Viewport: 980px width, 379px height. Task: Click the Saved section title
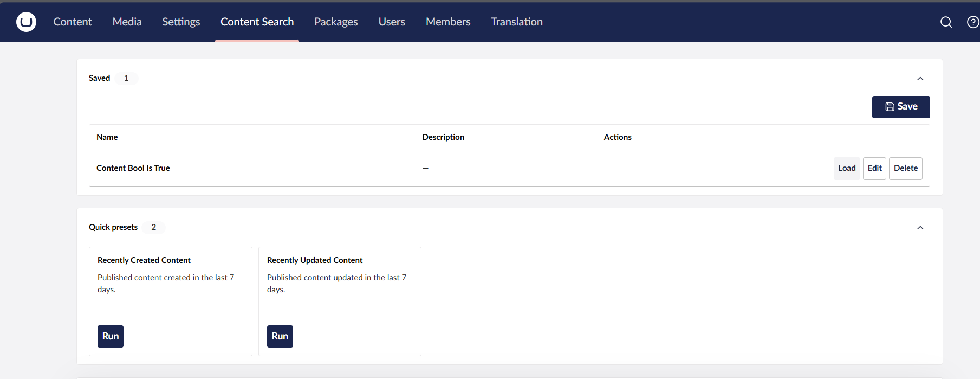coord(99,78)
